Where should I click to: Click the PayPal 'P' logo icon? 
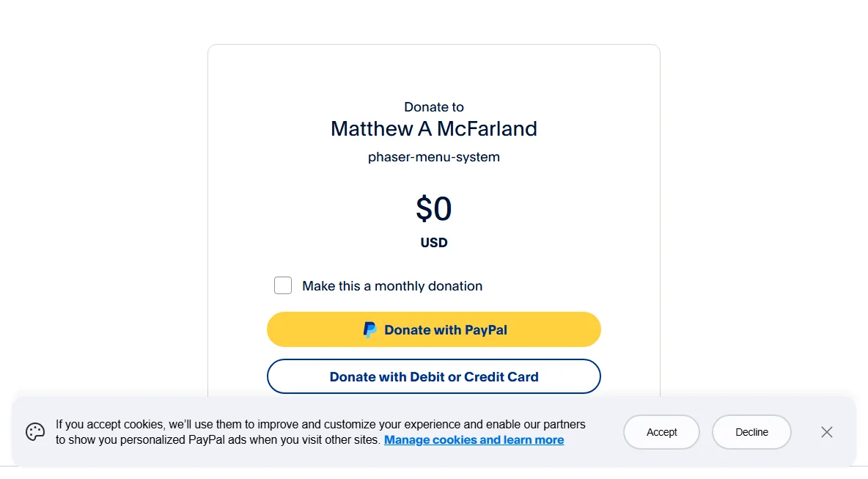(369, 330)
